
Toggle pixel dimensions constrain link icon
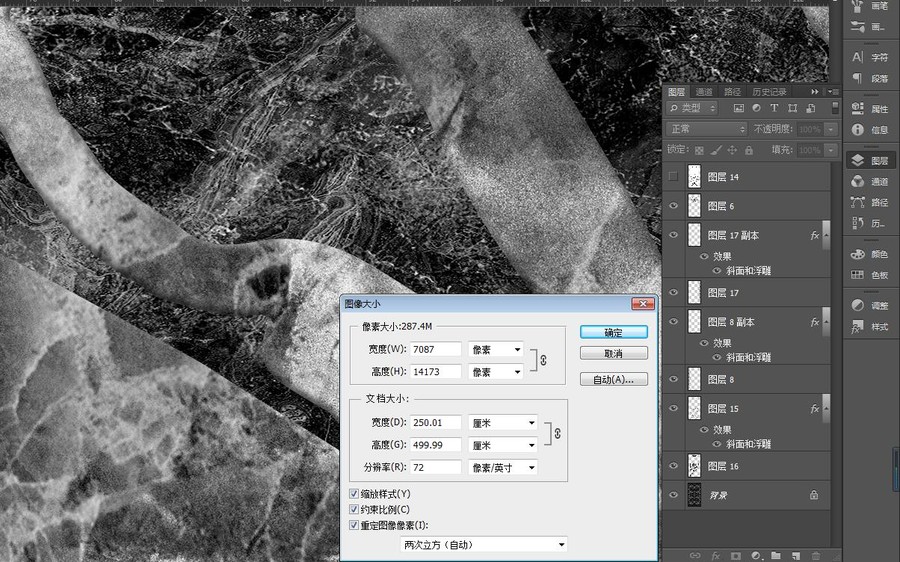point(543,360)
